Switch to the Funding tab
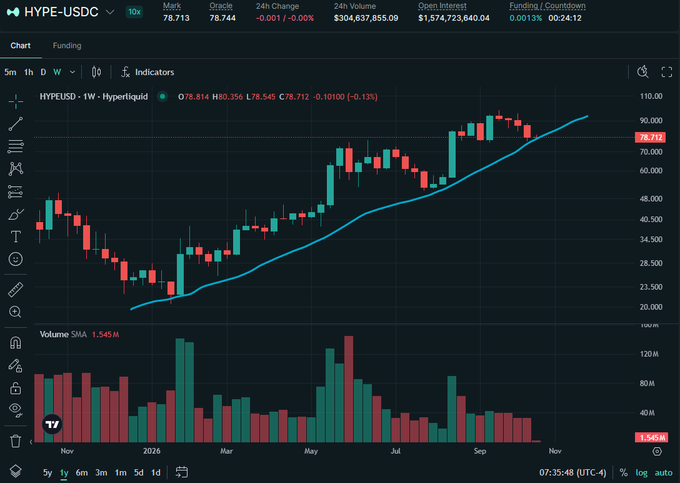This screenshot has height=483, width=680. click(67, 46)
